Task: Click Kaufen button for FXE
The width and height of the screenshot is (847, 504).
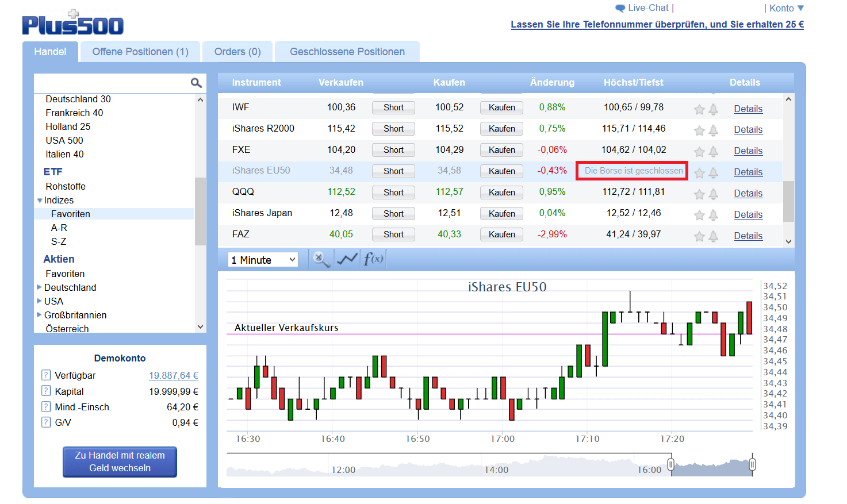Action: [501, 150]
